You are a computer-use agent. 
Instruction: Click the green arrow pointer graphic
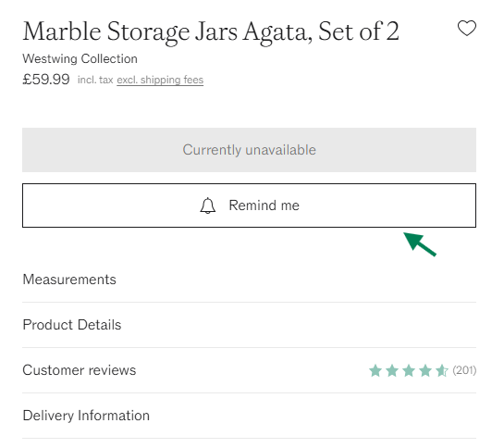420,244
